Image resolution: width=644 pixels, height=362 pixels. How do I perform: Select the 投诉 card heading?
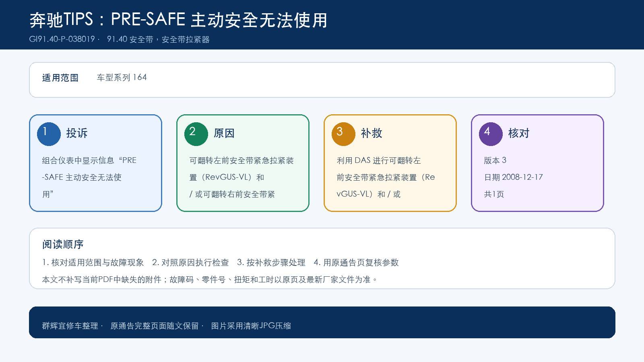[x=77, y=133]
